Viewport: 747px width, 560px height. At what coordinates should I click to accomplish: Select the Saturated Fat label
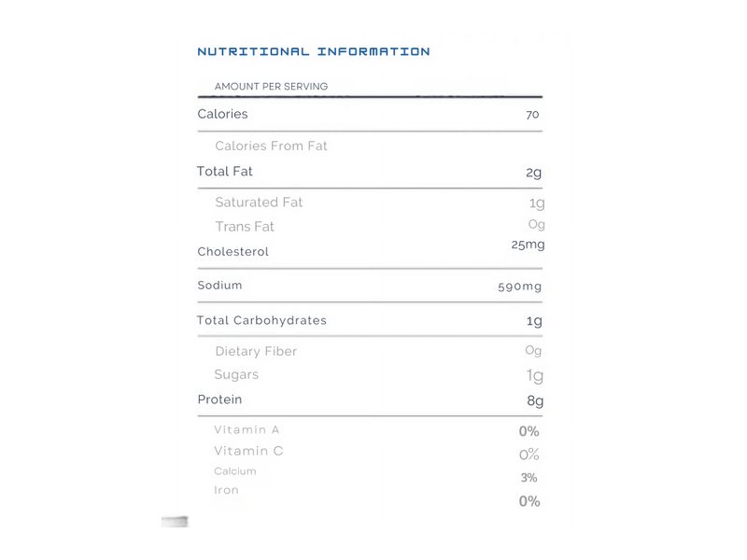pyautogui.click(x=259, y=203)
